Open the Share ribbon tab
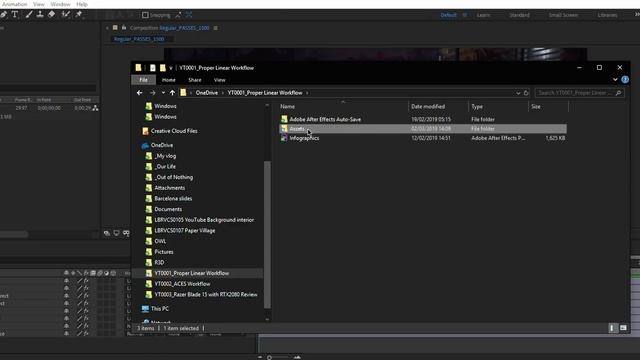640x360 pixels. point(195,80)
